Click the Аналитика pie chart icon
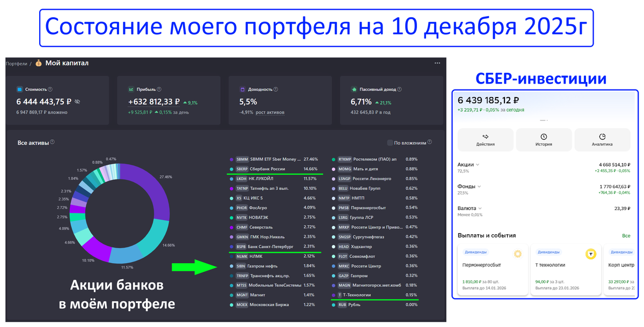The image size is (644, 327). tap(602, 137)
